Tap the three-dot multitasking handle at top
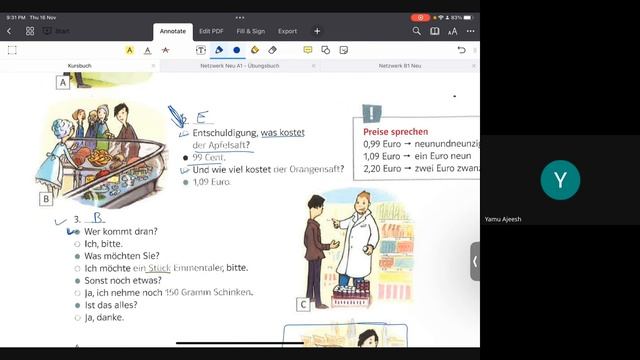The width and height of the screenshot is (640, 360). click(240, 18)
